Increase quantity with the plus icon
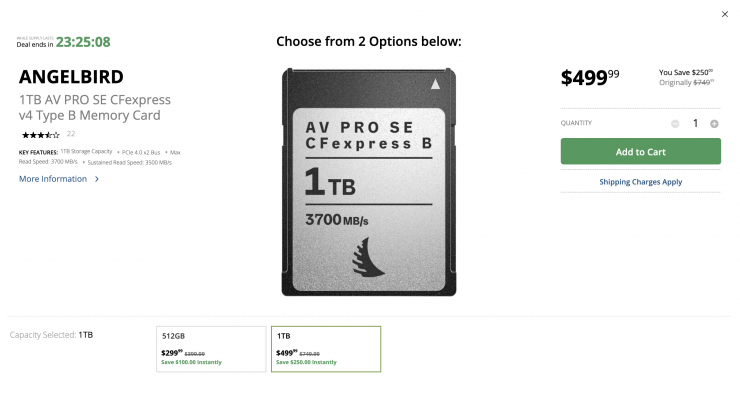740x400 pixels. point(714,124)
